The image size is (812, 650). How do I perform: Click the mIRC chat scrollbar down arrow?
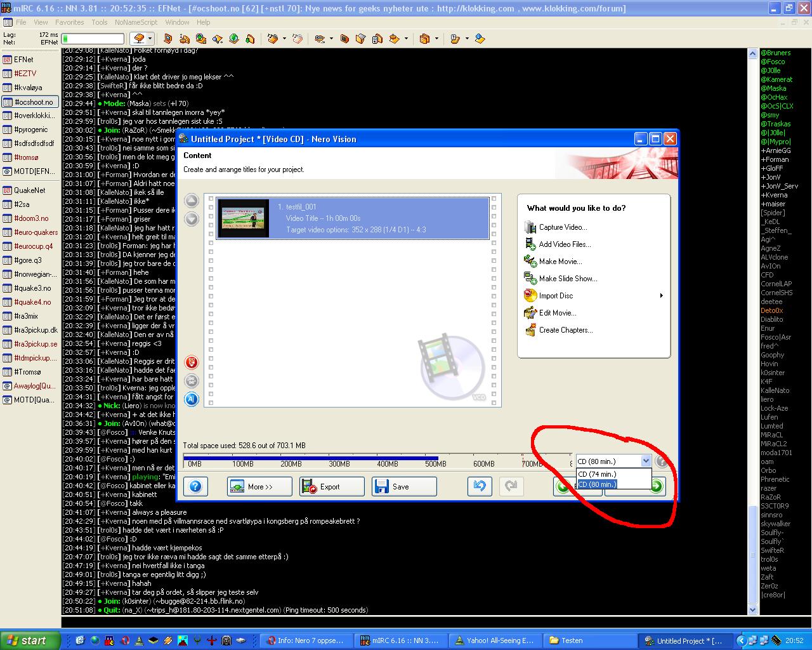753,610
